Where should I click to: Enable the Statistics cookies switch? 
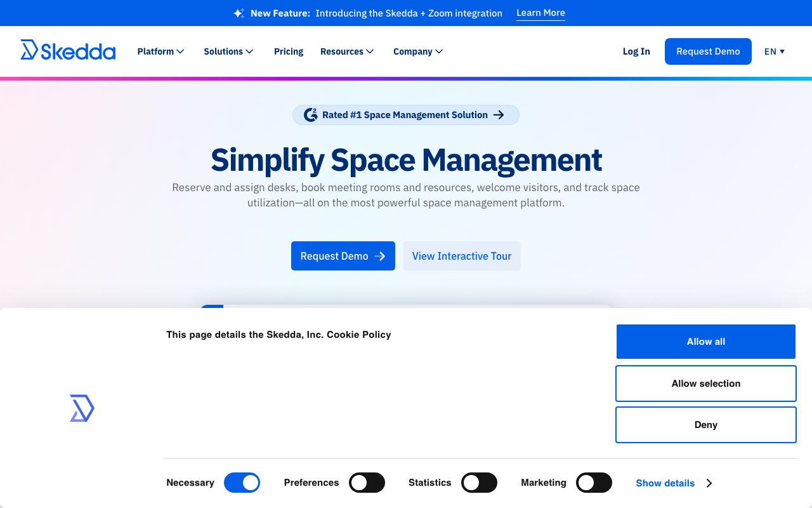[479, 483]
